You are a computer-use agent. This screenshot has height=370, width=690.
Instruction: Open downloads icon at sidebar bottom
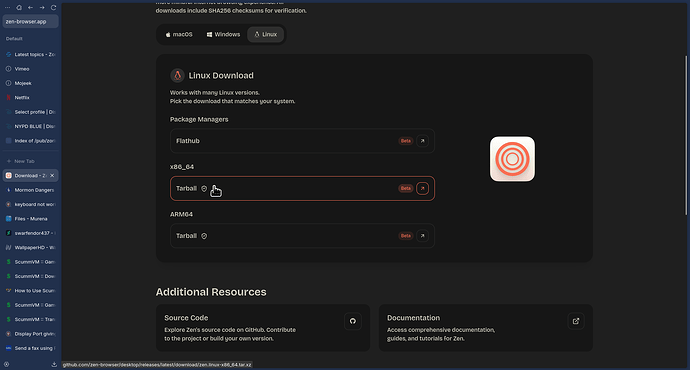pyautogui.click(x=54, y=364)
